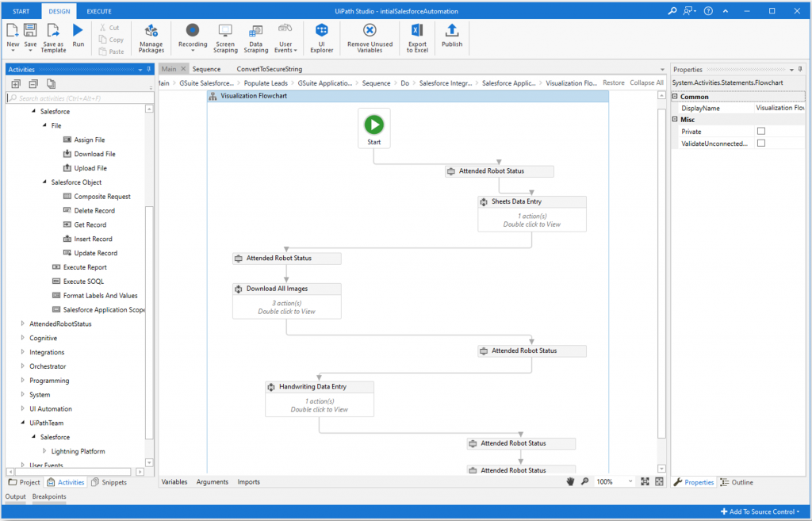Image resolution: width=812 pixels, height=521 pixels.
Task: Collapse the Salesforce Object node
Action: tap(44, 182)
